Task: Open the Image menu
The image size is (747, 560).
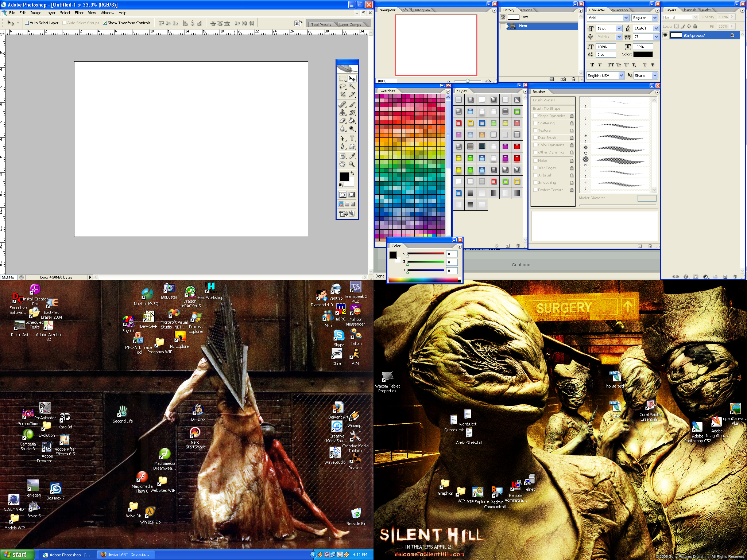Action: [36, 13]
